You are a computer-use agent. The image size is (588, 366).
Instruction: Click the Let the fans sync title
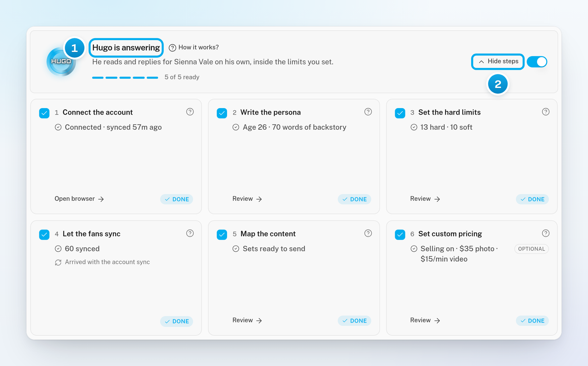[x=92, y=234]
